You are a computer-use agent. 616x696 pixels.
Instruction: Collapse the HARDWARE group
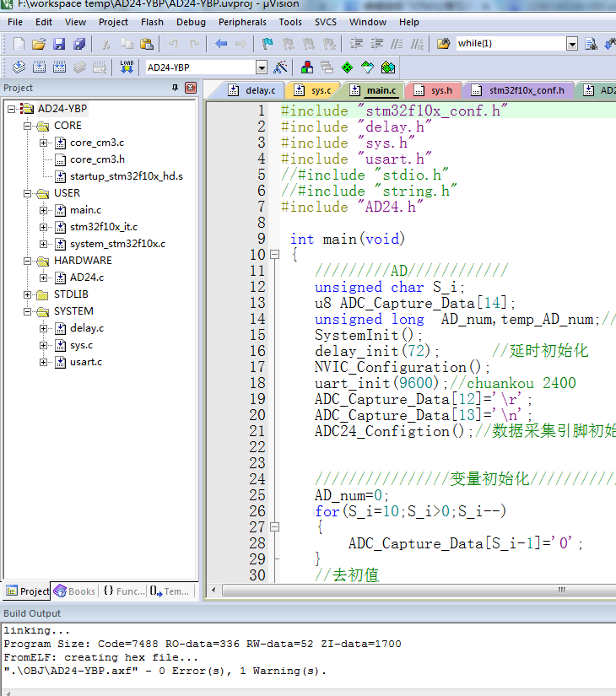click(28, 261)
